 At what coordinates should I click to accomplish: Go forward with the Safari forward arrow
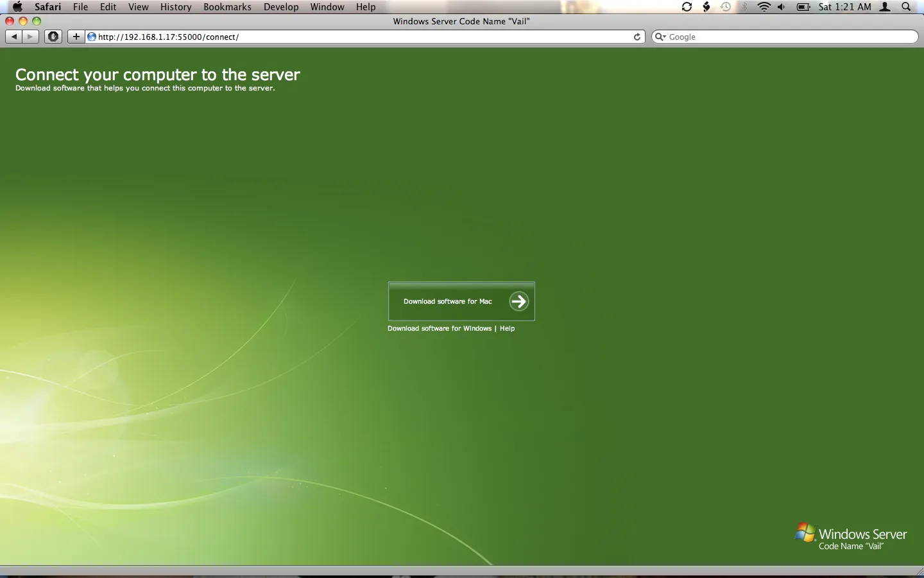tap(30, 37)
